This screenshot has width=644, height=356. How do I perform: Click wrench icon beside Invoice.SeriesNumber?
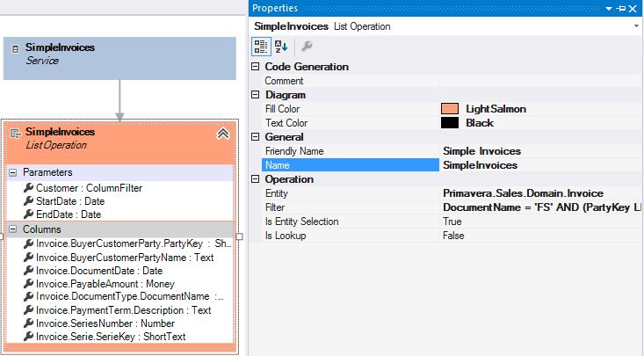coord(28,323)
